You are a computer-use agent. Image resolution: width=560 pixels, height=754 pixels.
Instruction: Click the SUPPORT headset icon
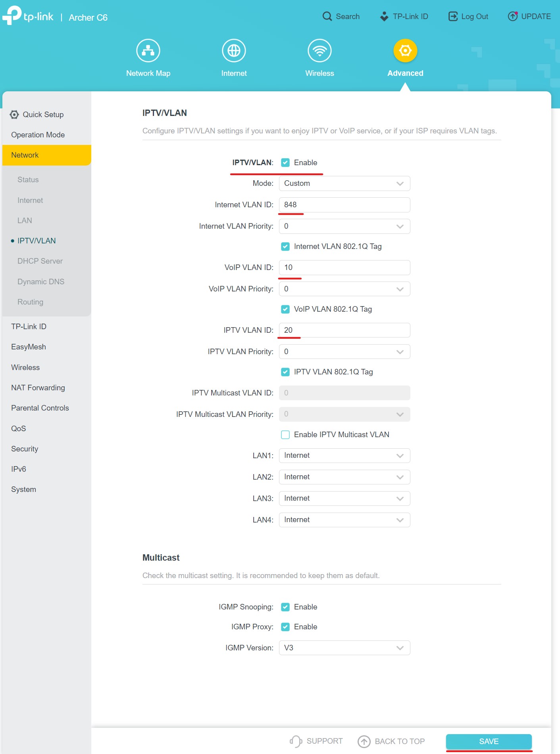coord(296,741)
